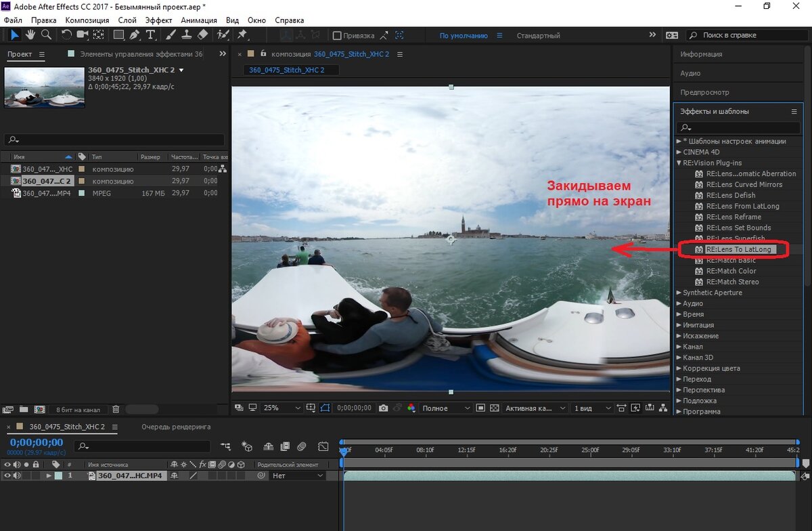Click the composition flowchart icon in viewer

click(x=662, y=408)
